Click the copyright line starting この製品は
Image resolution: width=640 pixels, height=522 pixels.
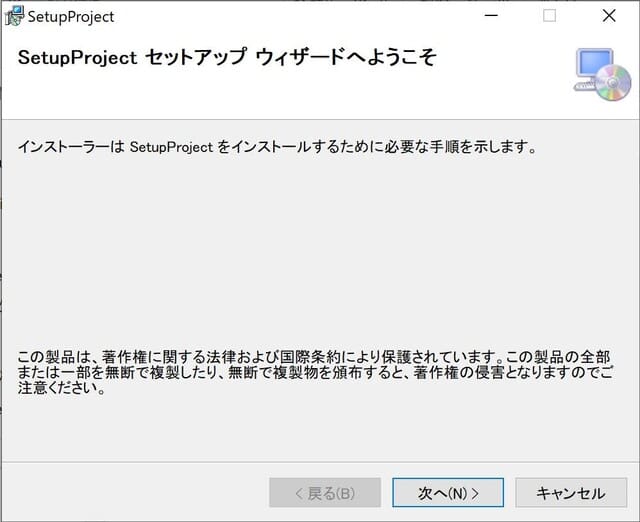click(314, 357)
